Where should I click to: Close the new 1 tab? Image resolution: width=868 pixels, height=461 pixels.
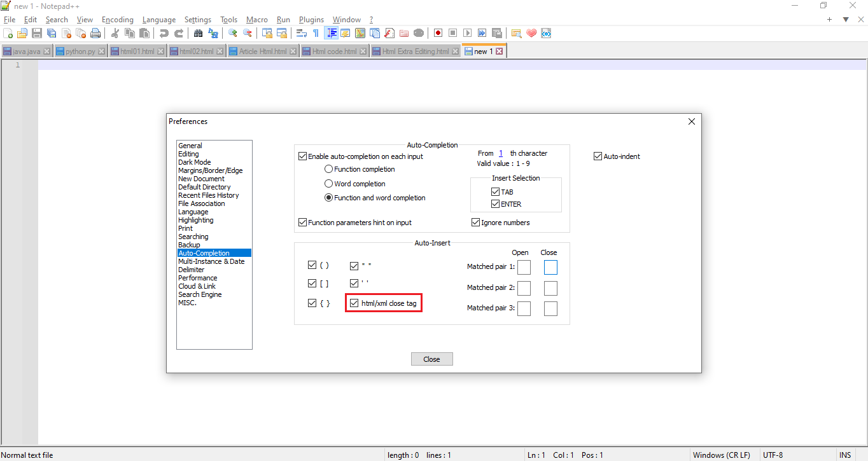click(x=499, y=52)
